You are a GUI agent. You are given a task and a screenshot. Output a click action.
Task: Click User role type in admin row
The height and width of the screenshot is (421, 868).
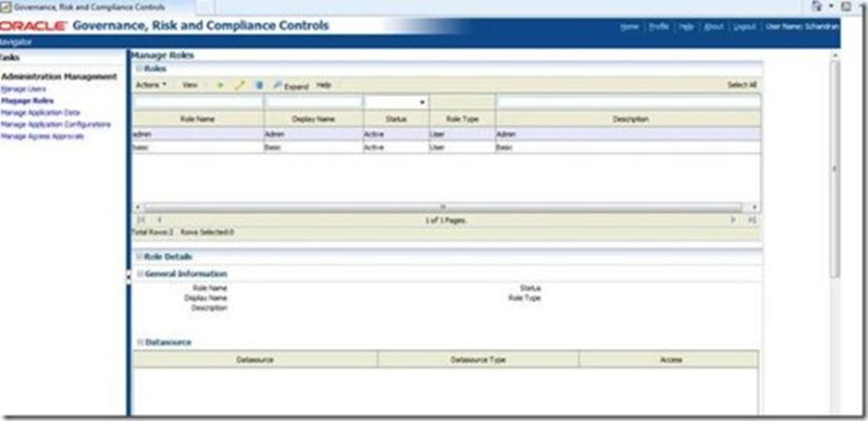tap(463, 134)
